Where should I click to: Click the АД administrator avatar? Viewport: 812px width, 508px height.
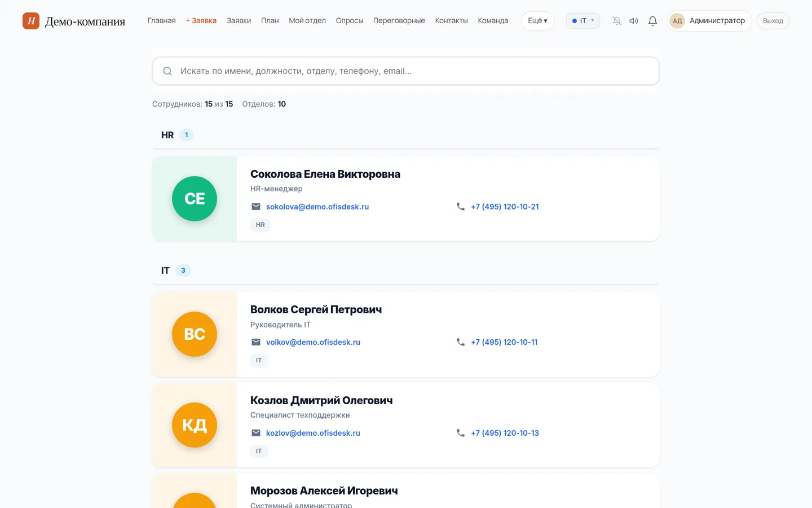point(677,21)
